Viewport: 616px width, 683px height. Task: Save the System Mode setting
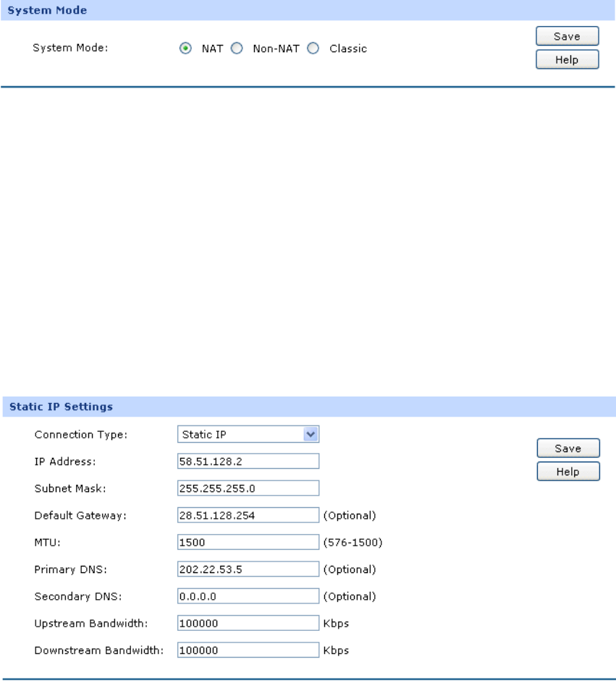click(568, 36)
